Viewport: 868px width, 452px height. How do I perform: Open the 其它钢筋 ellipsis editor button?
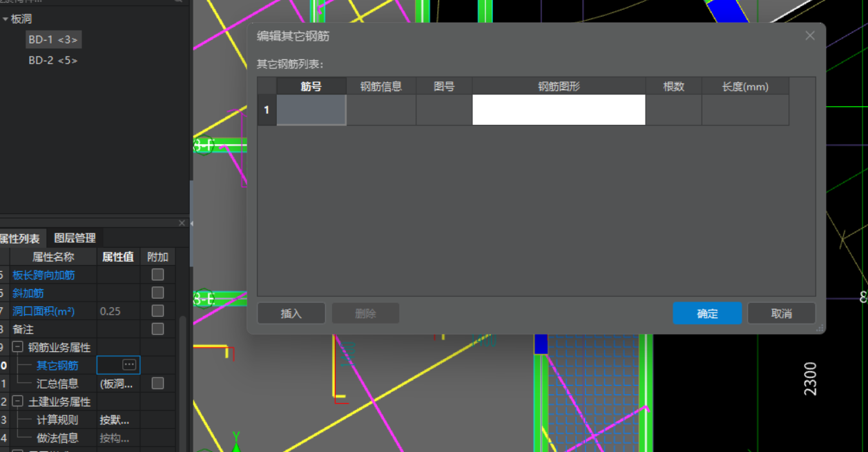(129, 364)
